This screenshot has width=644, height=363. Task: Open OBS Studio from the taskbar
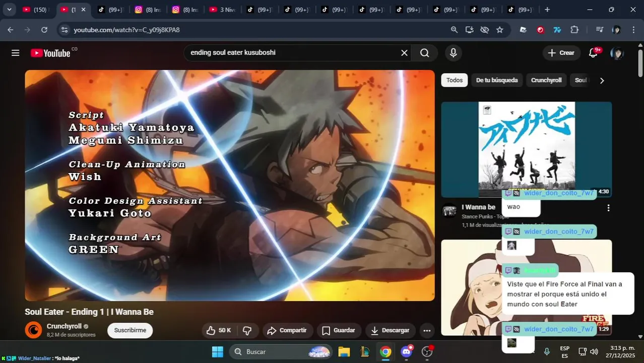427,352
